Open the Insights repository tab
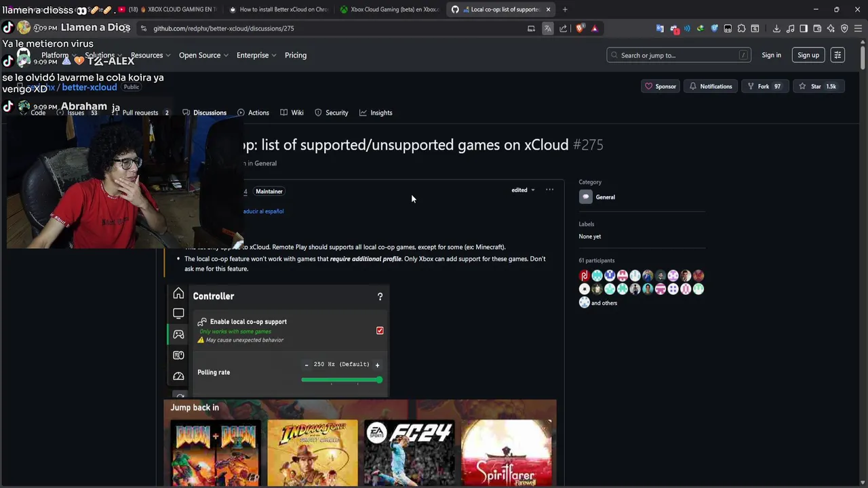The width and height of the screenshot is (868, 488). click(376, 113)
